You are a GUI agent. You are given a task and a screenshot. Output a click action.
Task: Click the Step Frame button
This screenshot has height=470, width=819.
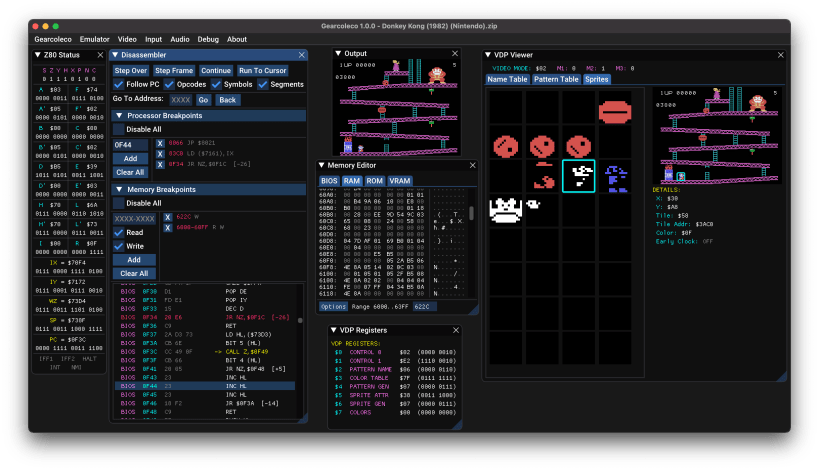tap(174, 70)
